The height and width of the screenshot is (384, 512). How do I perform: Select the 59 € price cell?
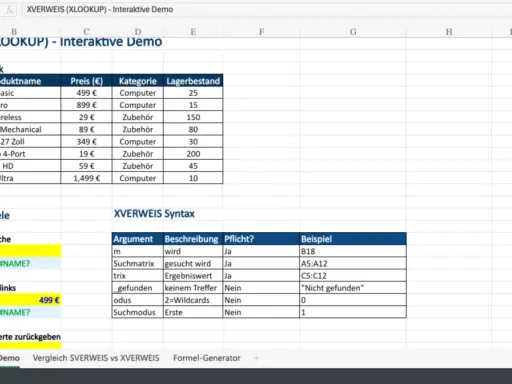pos(86,166)
